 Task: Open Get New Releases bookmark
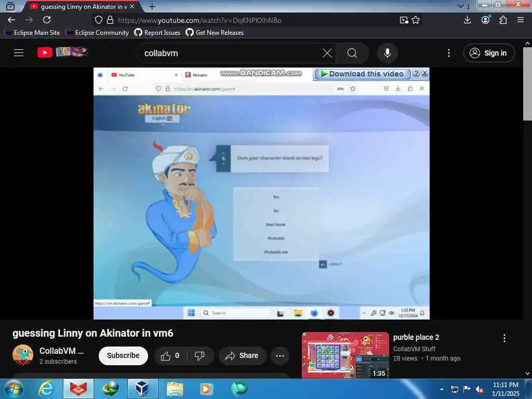click(x=215, y=33)
